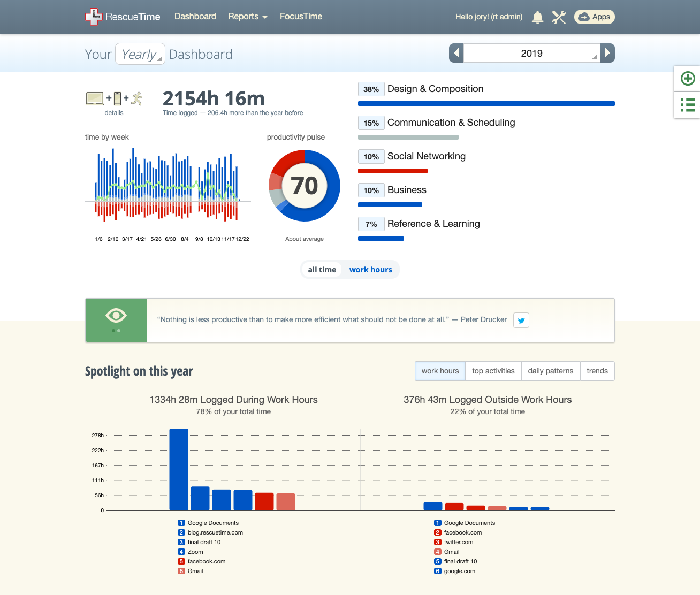700x595 pixels.
Task: Switch the time filter to all time
Action: pyautogui.click(x=322, y=269)
